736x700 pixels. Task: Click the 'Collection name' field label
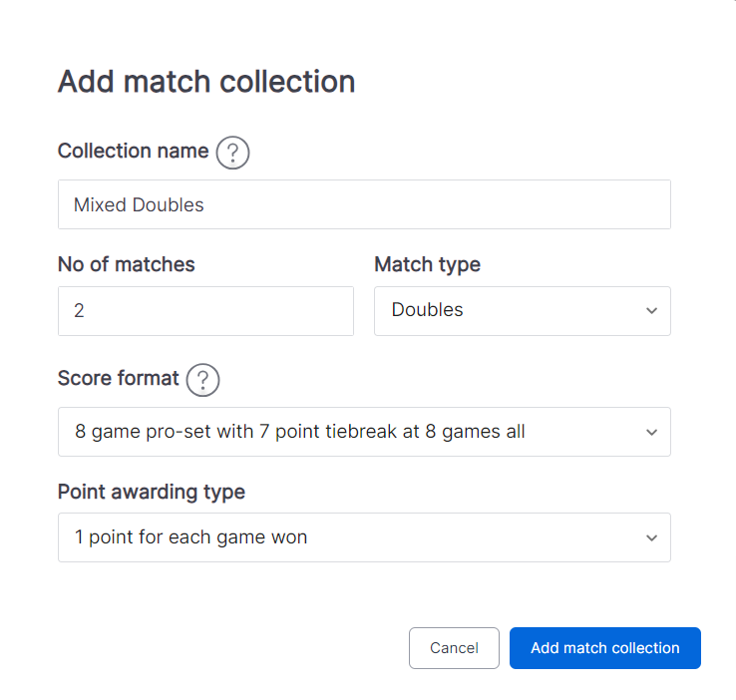click(x=133, y=152)
